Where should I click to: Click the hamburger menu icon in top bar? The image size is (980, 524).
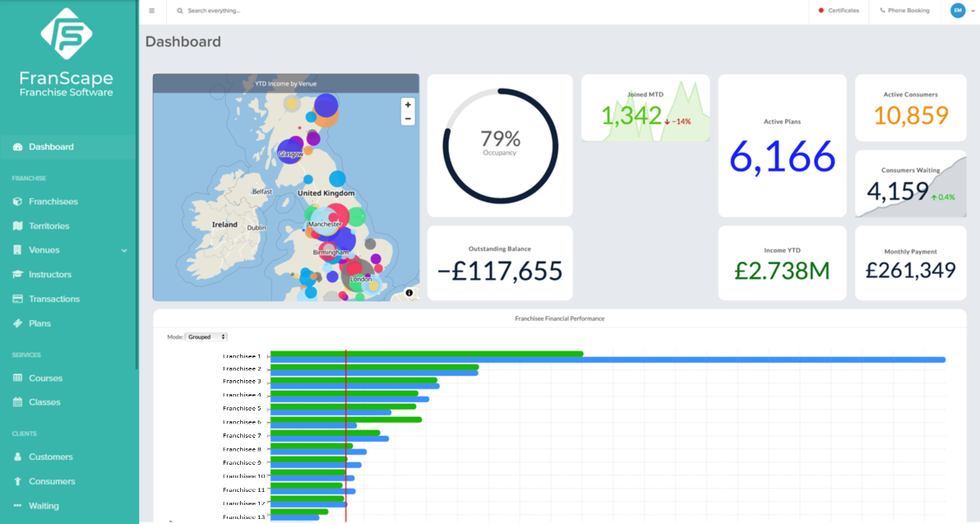(x=152, y=11)
